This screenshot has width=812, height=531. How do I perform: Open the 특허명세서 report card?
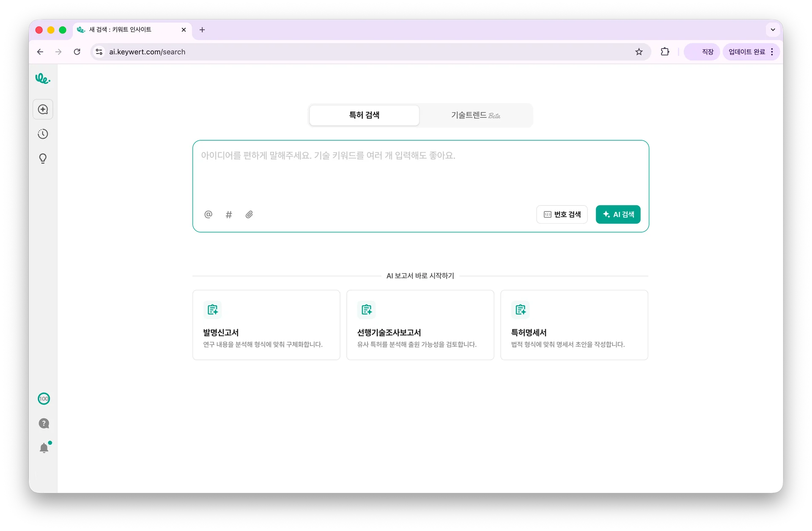574,325
